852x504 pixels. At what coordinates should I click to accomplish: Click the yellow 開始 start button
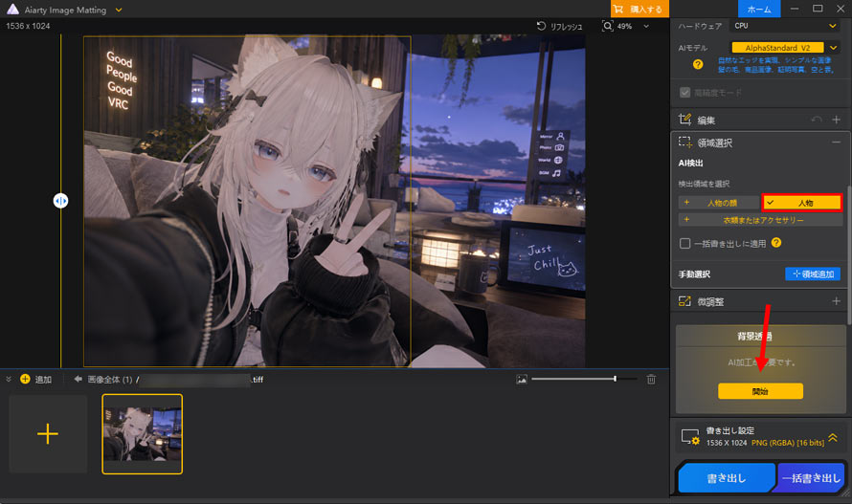click(760, 391)
